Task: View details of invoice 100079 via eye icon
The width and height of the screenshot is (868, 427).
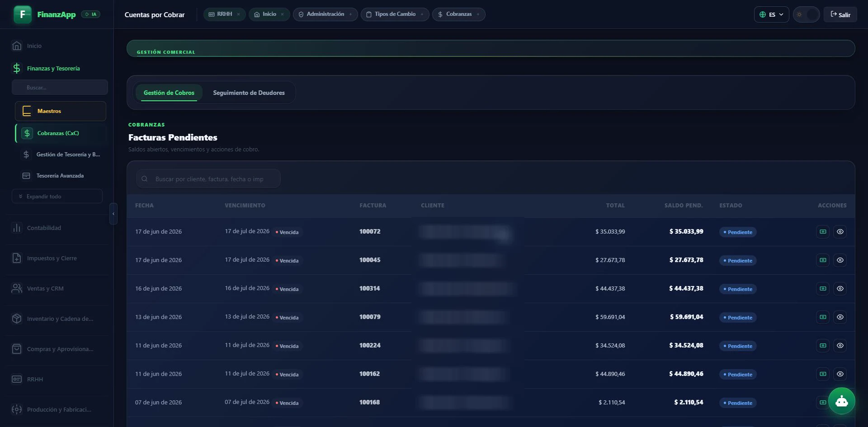Action: point(840,317)
